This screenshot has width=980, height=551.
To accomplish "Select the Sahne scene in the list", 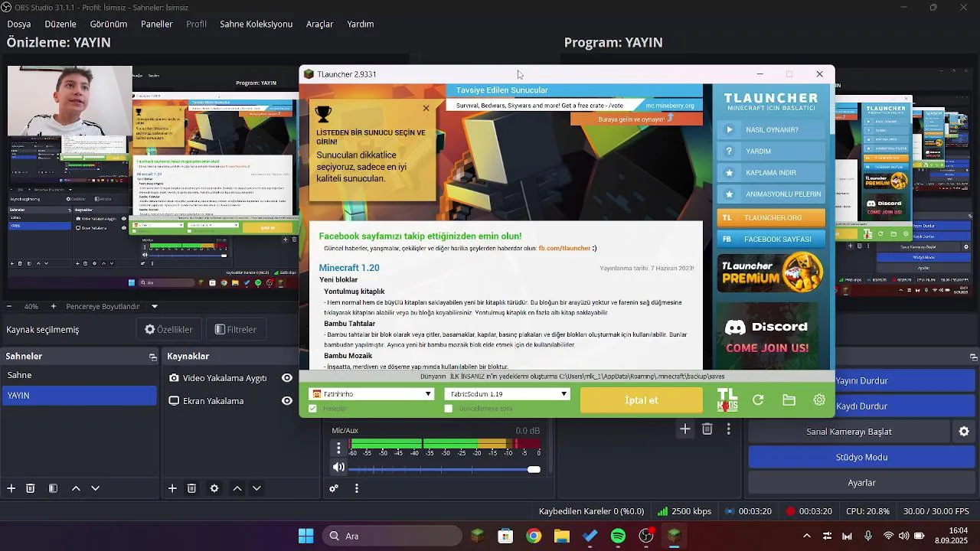I will (x=78, y=375).
